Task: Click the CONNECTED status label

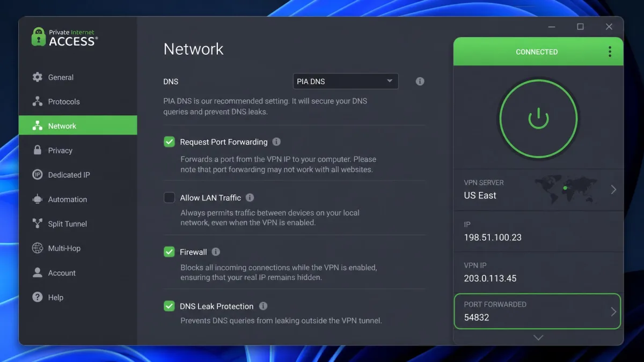Action: tap(537, 52)
